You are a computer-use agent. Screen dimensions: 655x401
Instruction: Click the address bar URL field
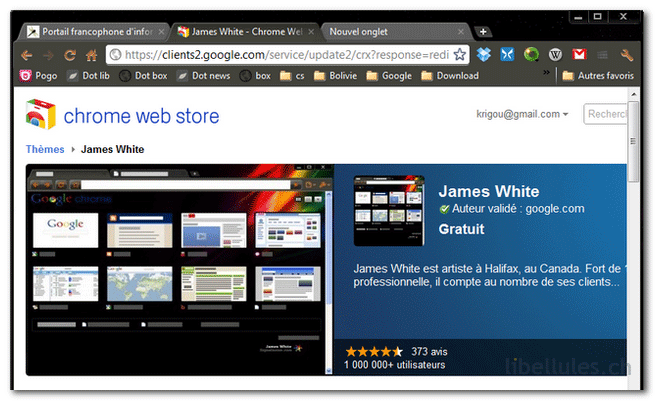287,55
